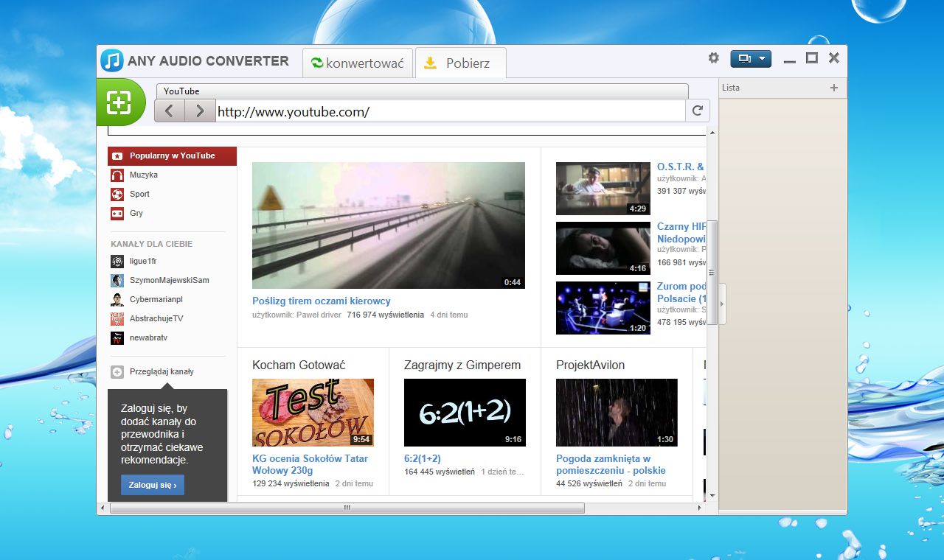Click the Sport ball icon

117,195
